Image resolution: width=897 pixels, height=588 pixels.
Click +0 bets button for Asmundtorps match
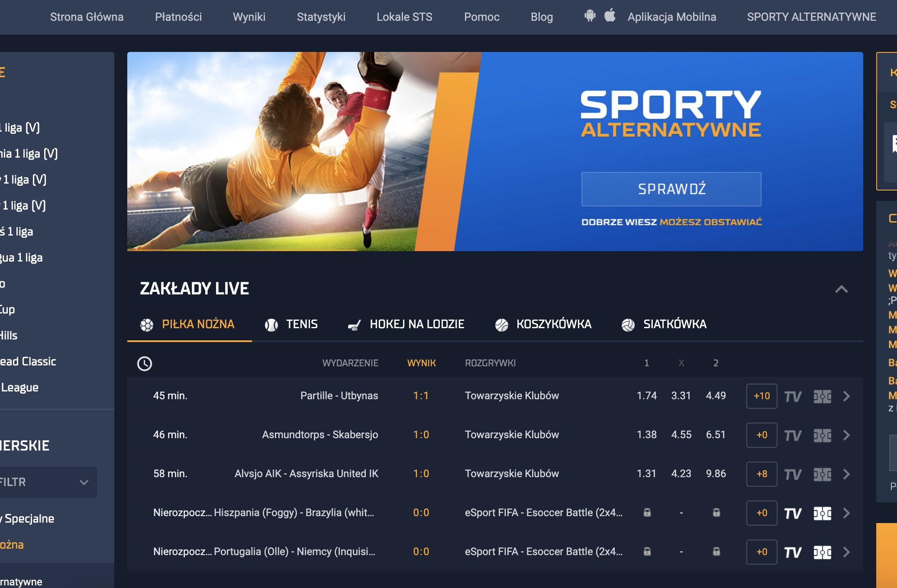[761, 435]
